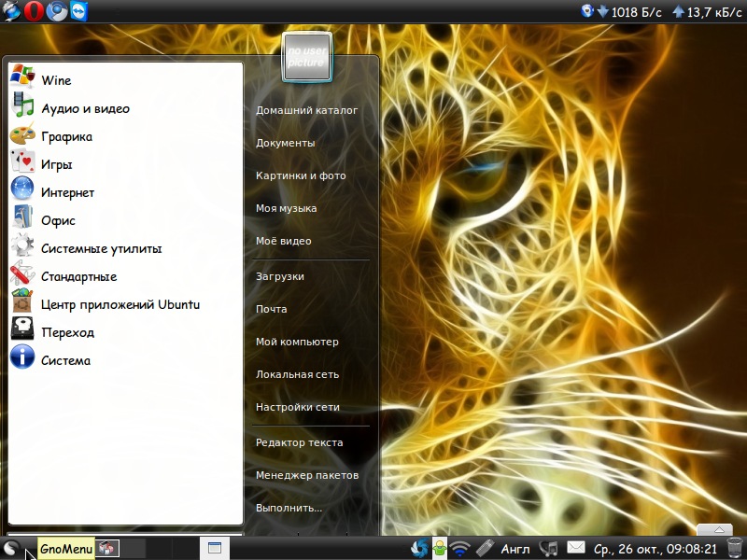Open the Графика menu category
The height and width of the screenshot is (560, 747).
click(66, 136)
